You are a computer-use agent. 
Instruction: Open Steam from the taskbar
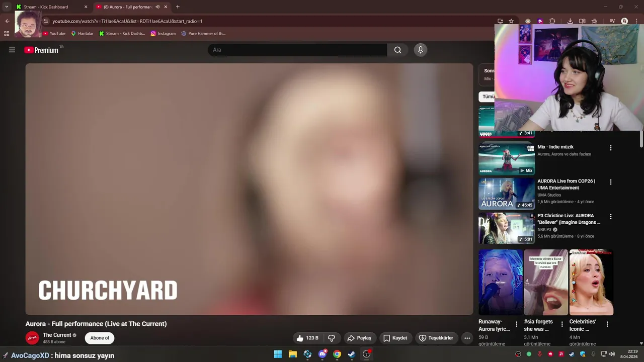point(352,354)
